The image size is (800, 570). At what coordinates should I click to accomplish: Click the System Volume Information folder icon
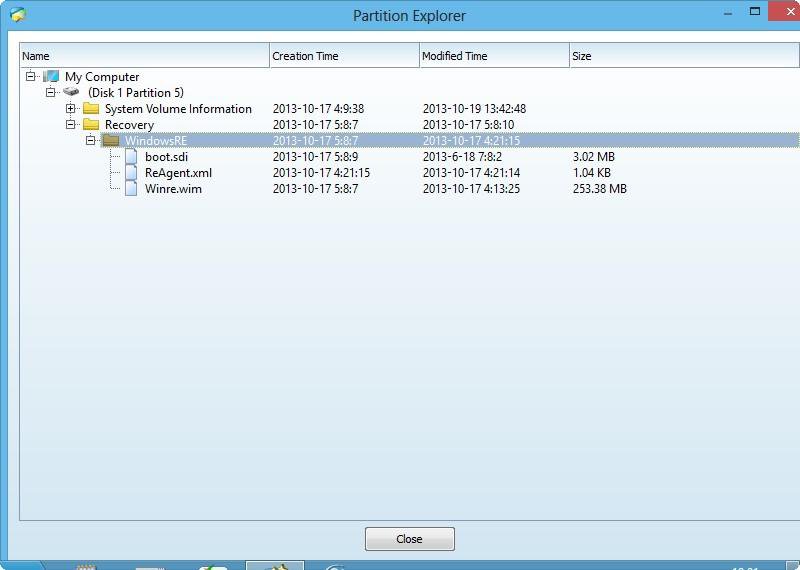pos(91,109)
